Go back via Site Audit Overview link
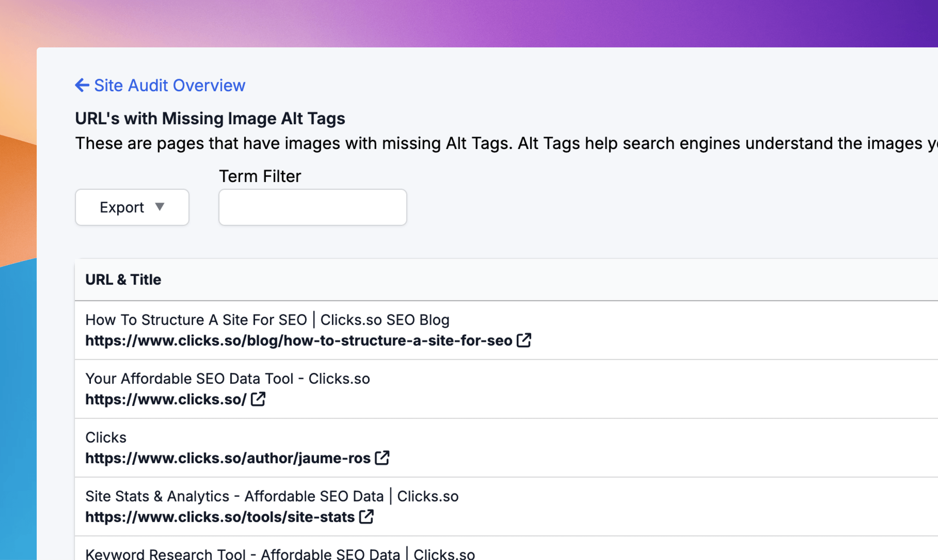 [x=170, y=85]
